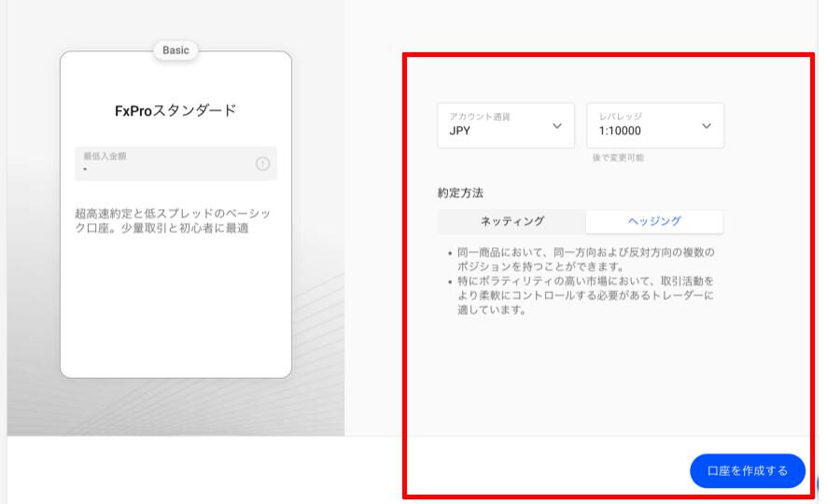Select the ヘッジング execution method tab

[654, 221]
